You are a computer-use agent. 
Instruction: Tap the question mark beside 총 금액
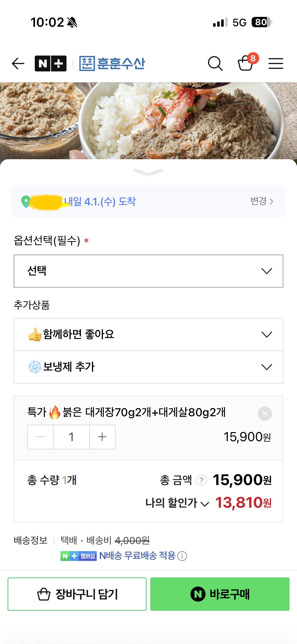(x=201, y=480)
